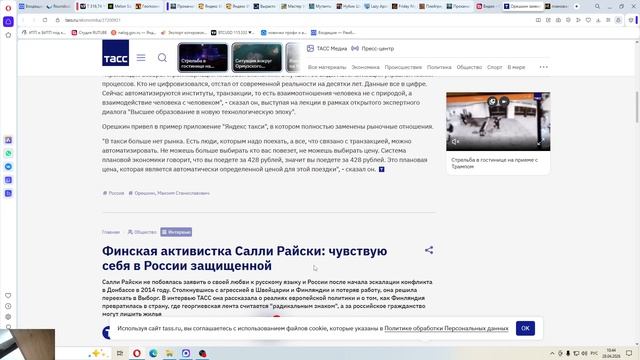640x360 pixels.
Task: Open the TASS logo home link
Action: (116, 53)
